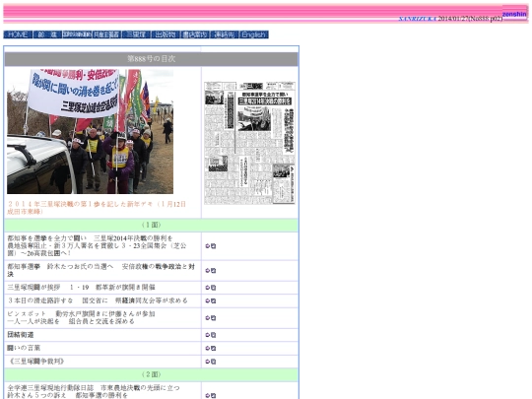532x399 pixels.
Task: Click the photo caption 2014年三里塚決戦の第1歩
Action: click(97, 208)
